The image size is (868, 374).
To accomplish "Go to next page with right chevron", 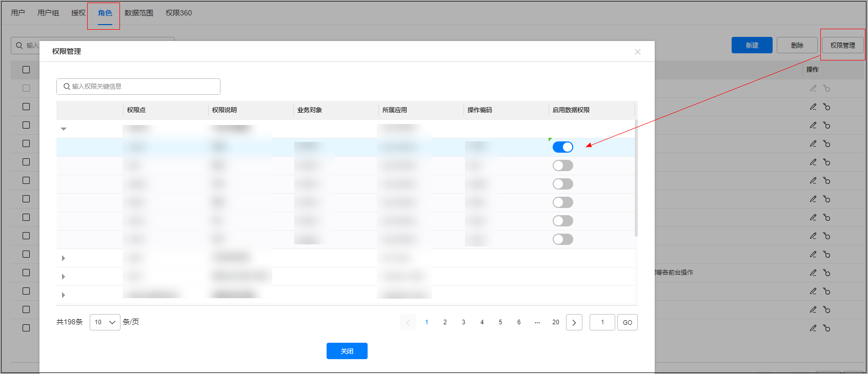I will click(x=574, y=322).
